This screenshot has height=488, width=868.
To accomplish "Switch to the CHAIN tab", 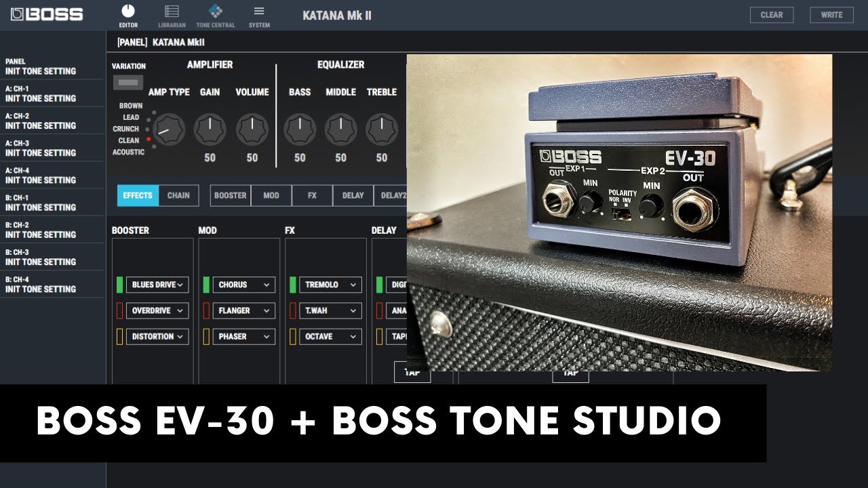I will (178, 195).
